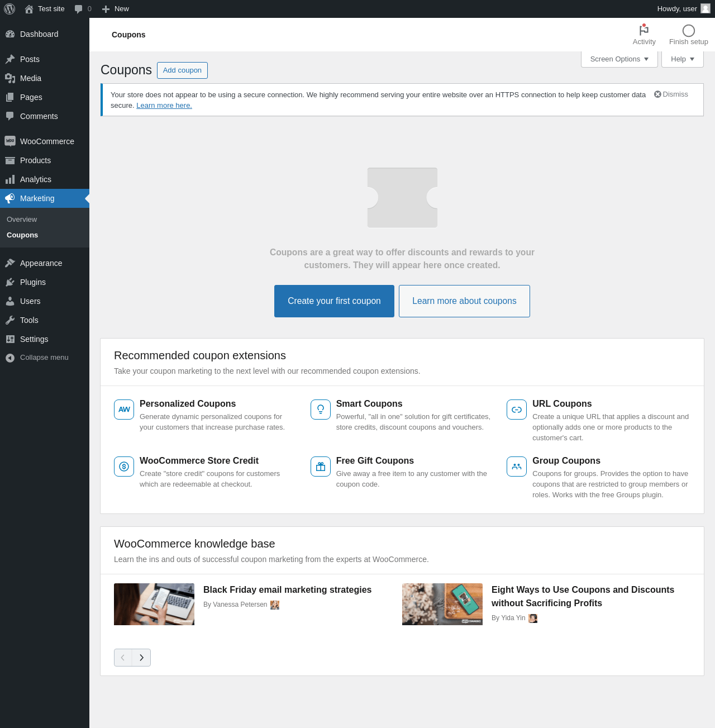Click the Add coupon button
Viewport: 715px width, 728px height.
click(182, 70)
